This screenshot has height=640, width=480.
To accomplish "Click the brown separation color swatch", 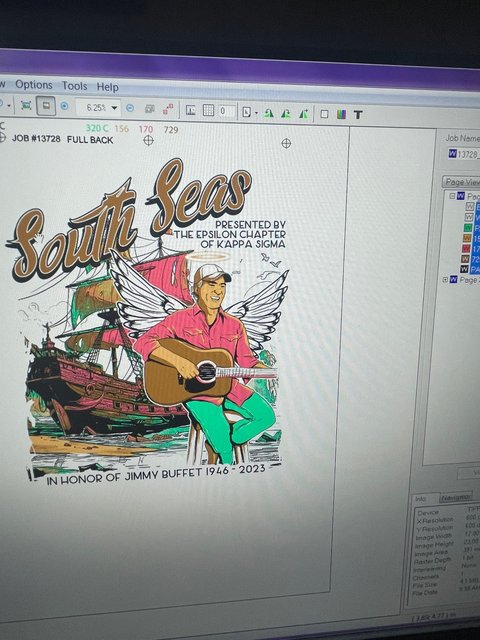I will 465,258.
